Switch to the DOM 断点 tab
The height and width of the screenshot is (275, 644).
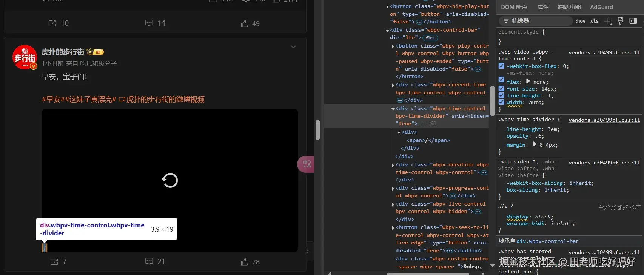pos(514,7)
